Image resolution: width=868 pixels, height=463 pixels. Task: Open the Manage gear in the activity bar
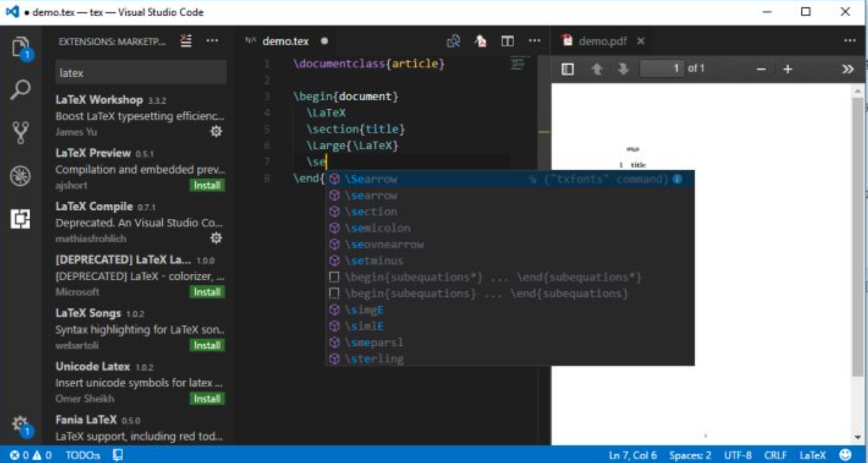click(20, 425)
